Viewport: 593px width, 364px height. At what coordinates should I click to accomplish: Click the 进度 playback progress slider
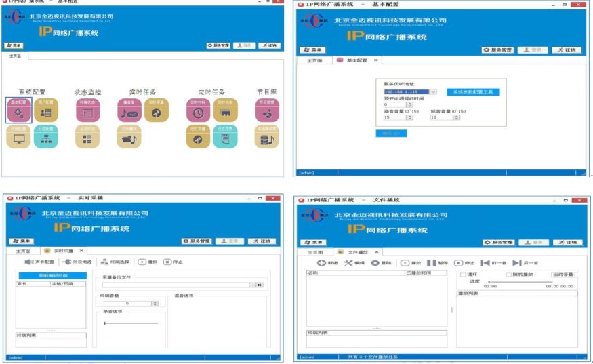coord(529,281)
